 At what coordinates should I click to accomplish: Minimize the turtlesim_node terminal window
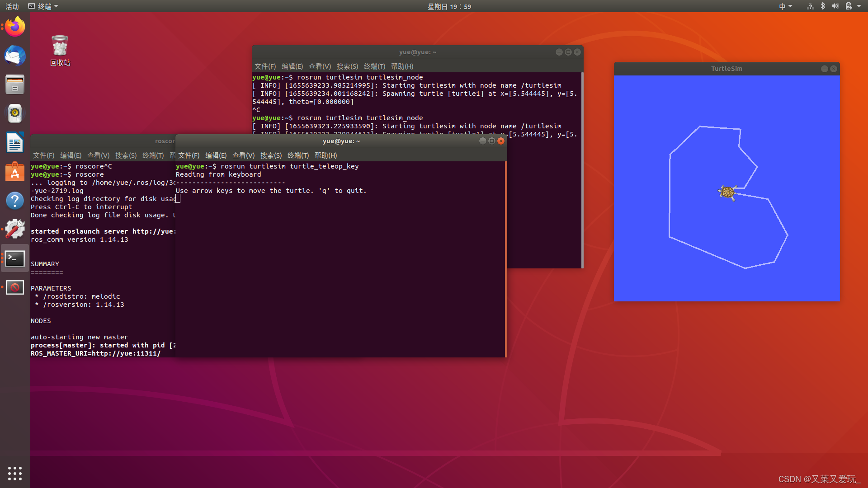click(559, 52)
